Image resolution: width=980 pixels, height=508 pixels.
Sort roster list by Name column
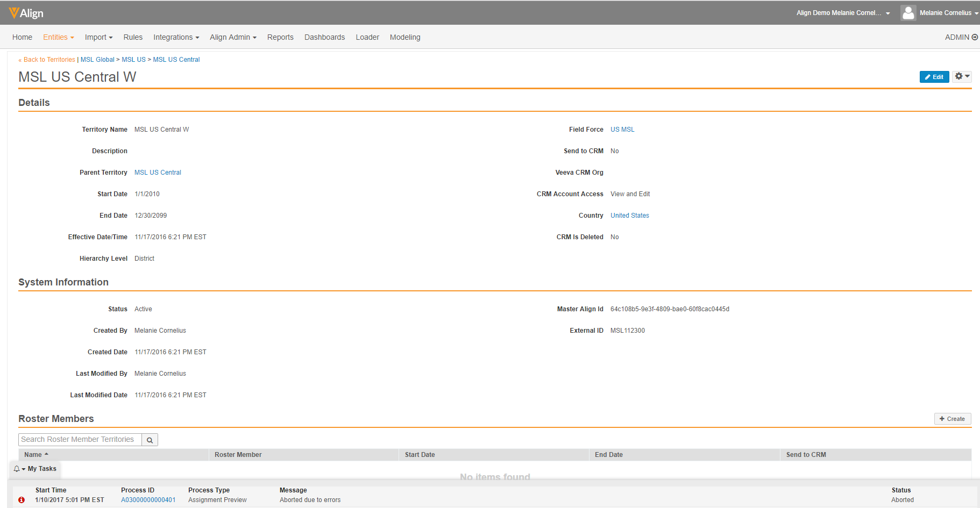33,455
